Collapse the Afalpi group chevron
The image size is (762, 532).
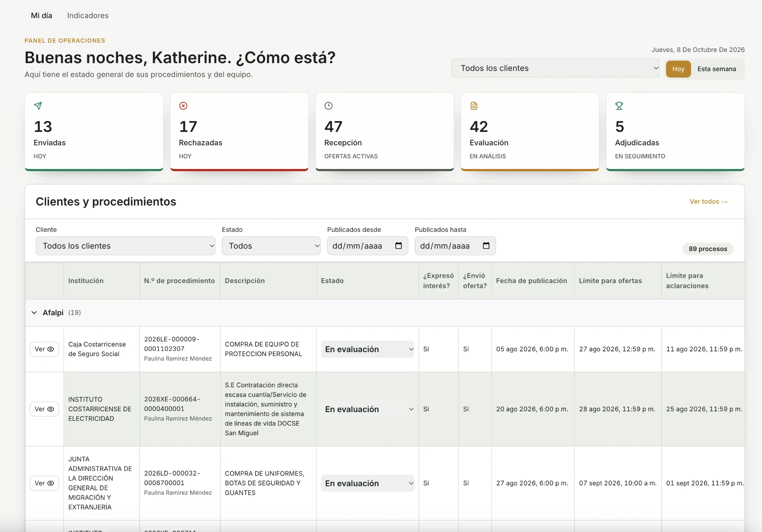coord(34,313)
